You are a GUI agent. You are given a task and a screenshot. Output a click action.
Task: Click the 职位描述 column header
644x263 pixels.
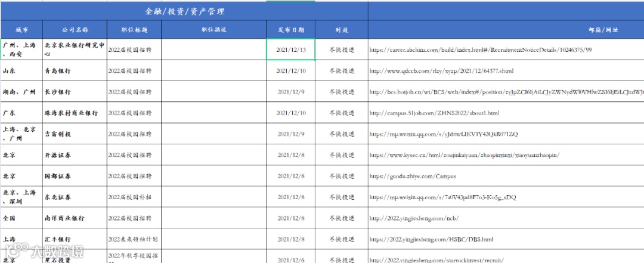214,30
